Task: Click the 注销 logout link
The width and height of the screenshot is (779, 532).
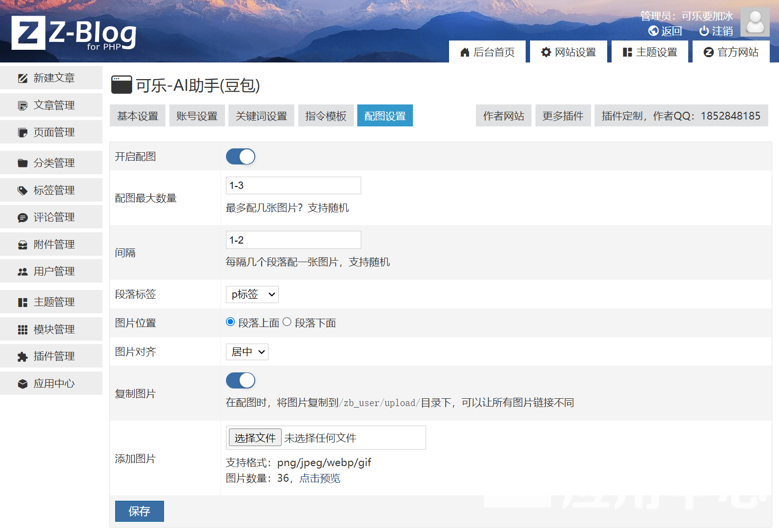Action: click(x=716, y=31)
